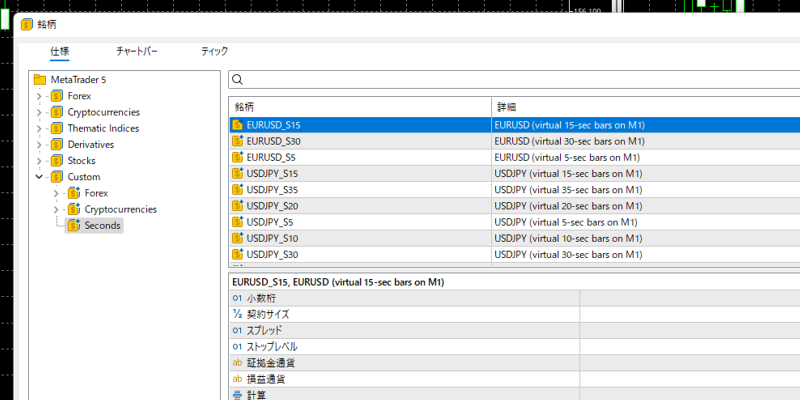Image resolution: width=800 pixels, height=400 pixels.
Task: Open the 仕様 tab
Action: tap(60, 51)
